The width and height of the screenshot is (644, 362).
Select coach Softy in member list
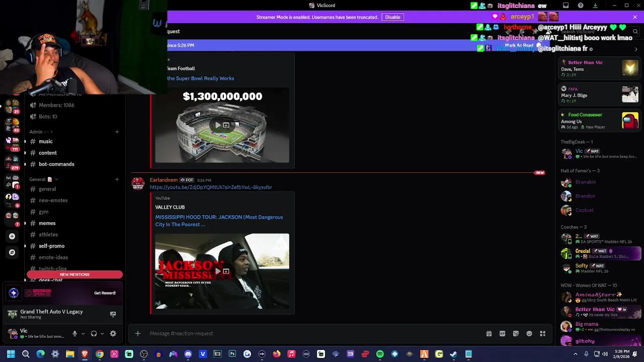point(599,268)
